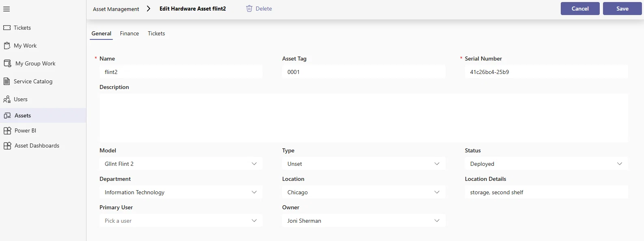Select Assets in the sidebar
This screenshot has height=241, width=644.
coord(43,115)
